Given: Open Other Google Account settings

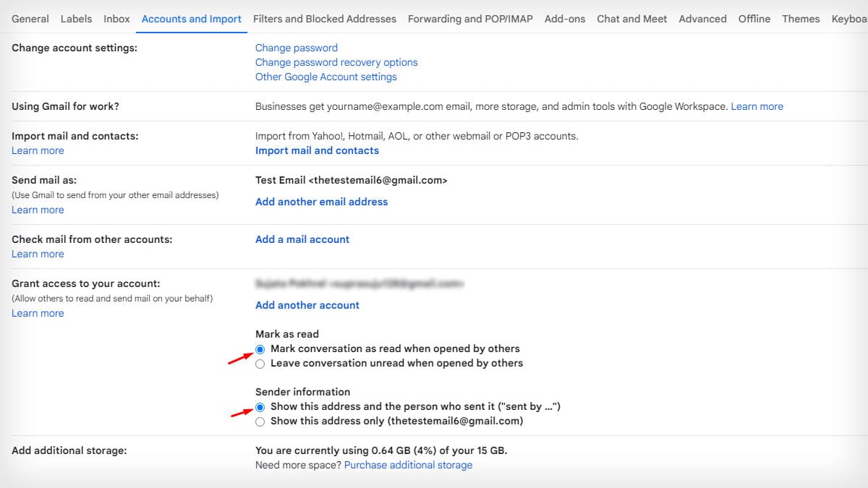Looking at the screenshot, I should tap(325, 77).
